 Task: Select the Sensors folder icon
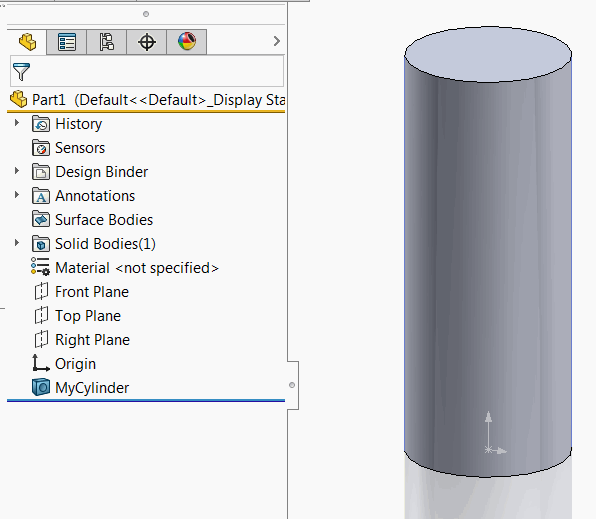(41, 148)
